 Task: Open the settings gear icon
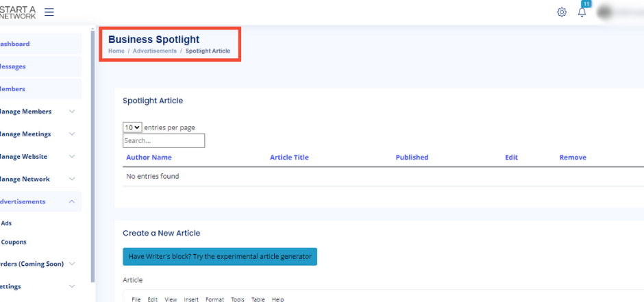tap(562, 12)
